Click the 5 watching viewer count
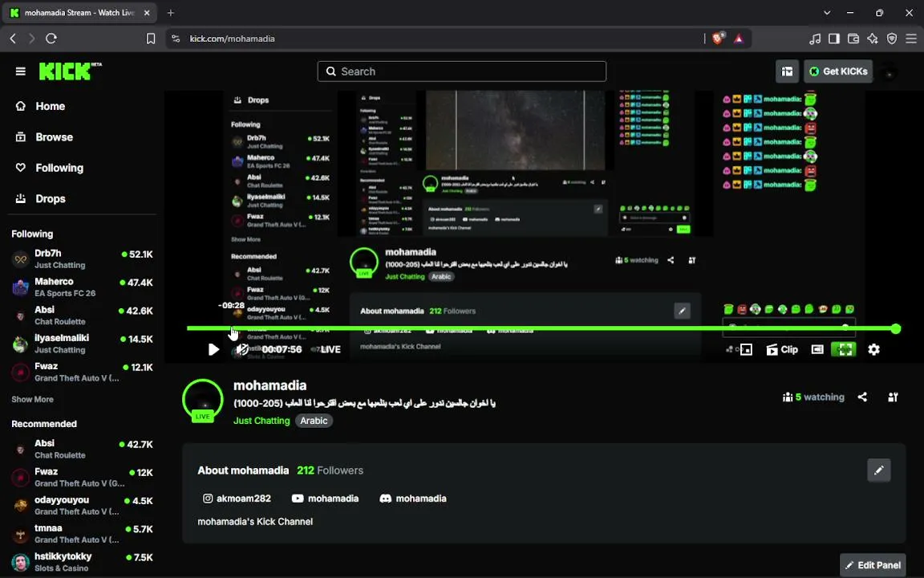This screenshot has width=924, height=578. 813,397
